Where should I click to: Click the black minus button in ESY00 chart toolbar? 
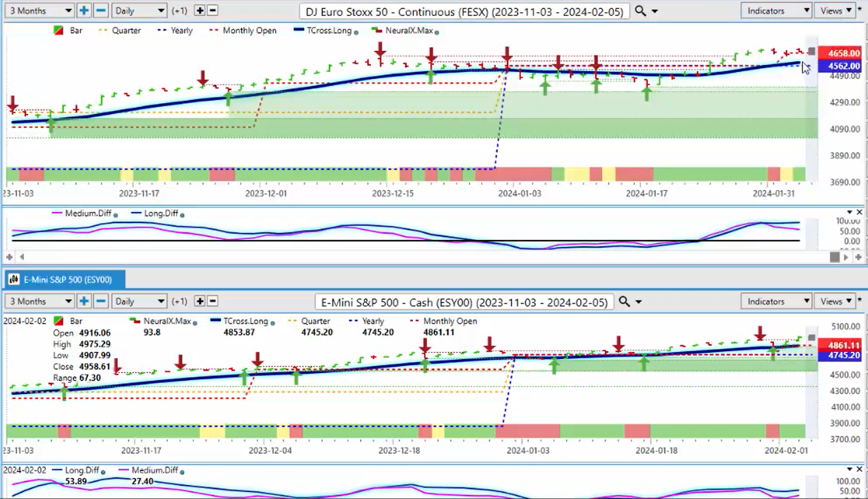(213, 301)
